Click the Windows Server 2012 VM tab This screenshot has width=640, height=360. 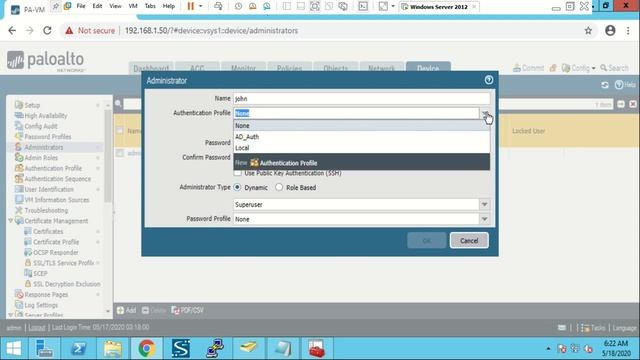pyautogui.click(x=438, y=7)
